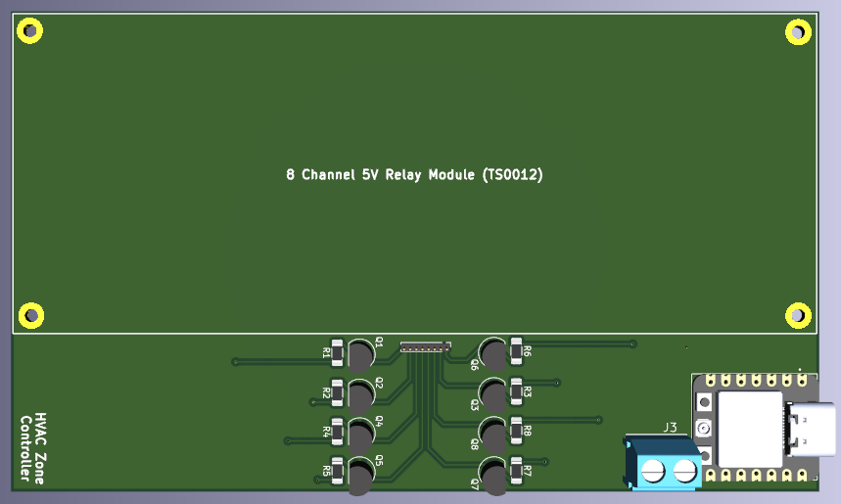Select resistor R6 component
The width and height of the screenshot is (841, 504).
(x=516, y=349)
